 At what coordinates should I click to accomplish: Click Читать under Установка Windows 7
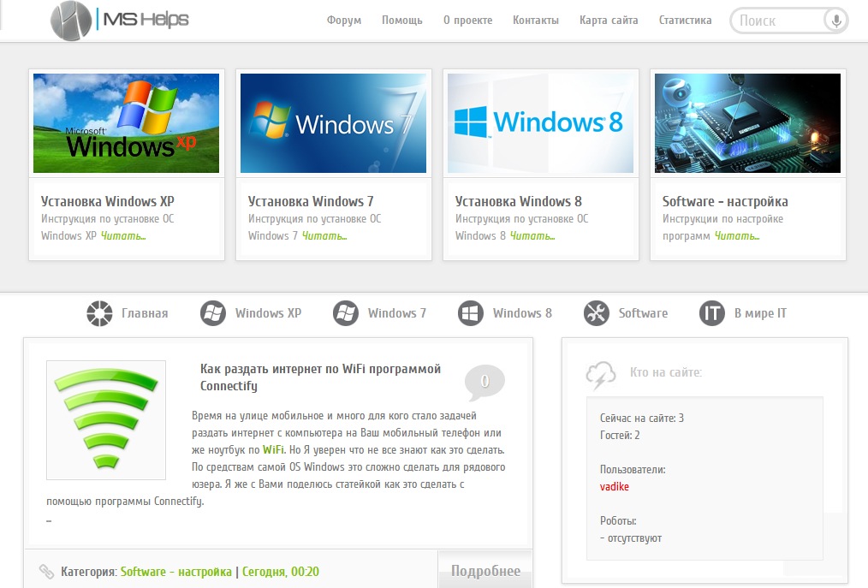(324, 236)
